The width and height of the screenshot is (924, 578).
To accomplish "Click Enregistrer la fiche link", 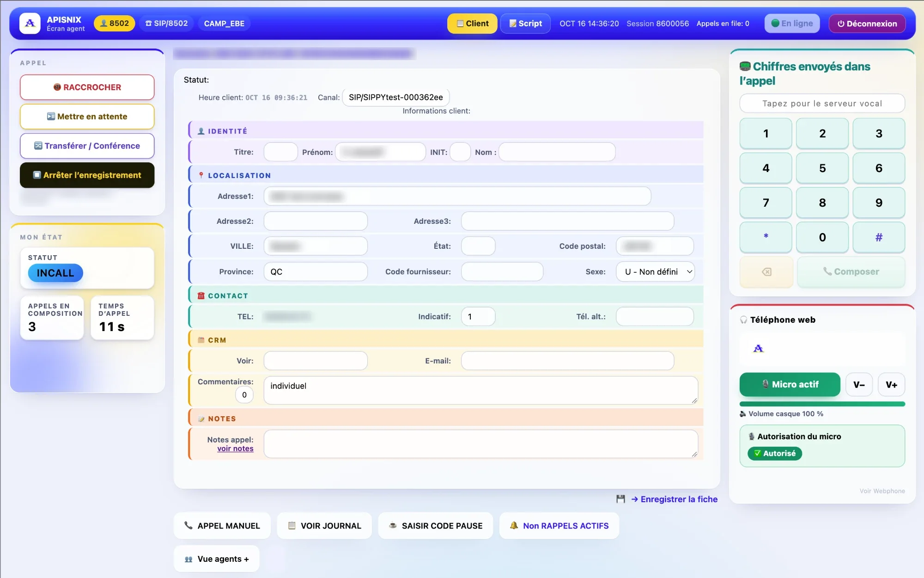I will click(x=674, y=499).
